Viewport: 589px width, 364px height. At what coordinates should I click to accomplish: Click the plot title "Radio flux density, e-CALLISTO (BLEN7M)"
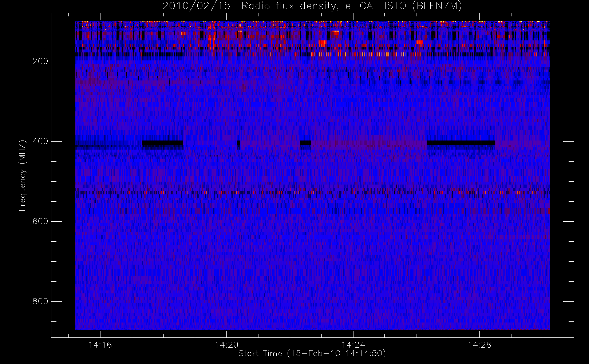coord(352,6)
